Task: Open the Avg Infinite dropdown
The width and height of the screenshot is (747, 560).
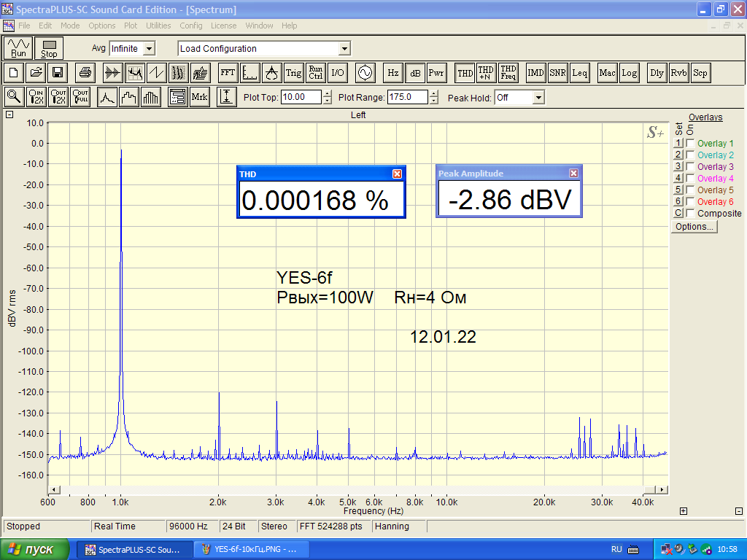Action: tap(149, 49)
